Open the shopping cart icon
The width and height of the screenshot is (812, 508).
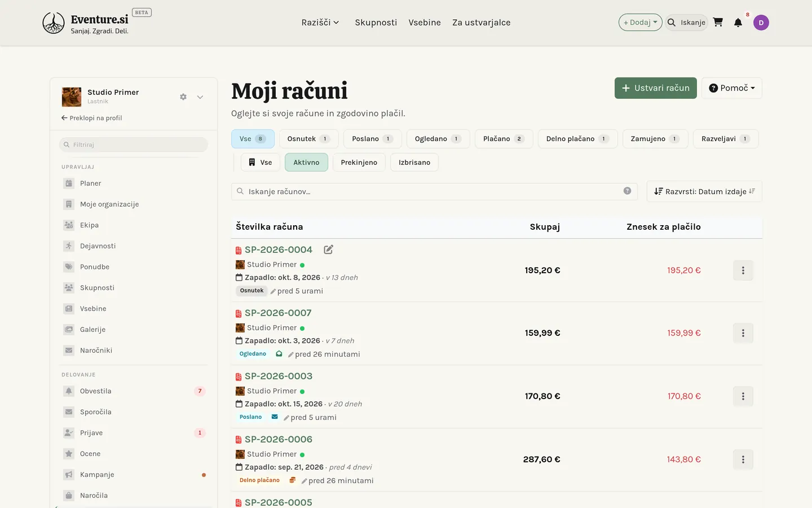(718, 23)
